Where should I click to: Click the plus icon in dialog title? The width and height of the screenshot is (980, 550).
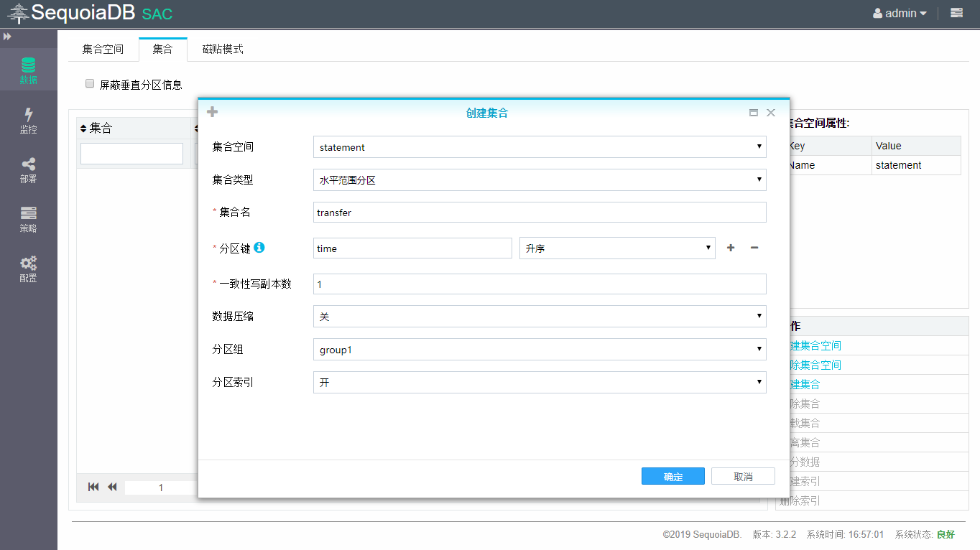(212, 112)
